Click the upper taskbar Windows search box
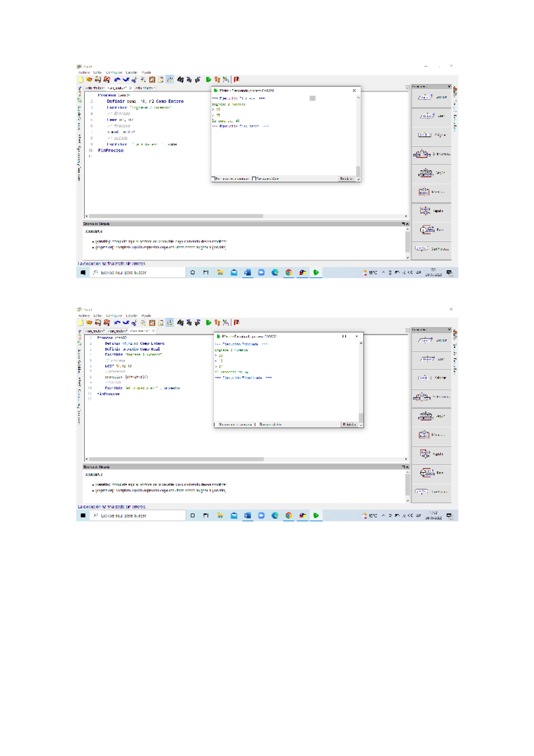Viewport: 534px width, 756px height. coord(139,272)
